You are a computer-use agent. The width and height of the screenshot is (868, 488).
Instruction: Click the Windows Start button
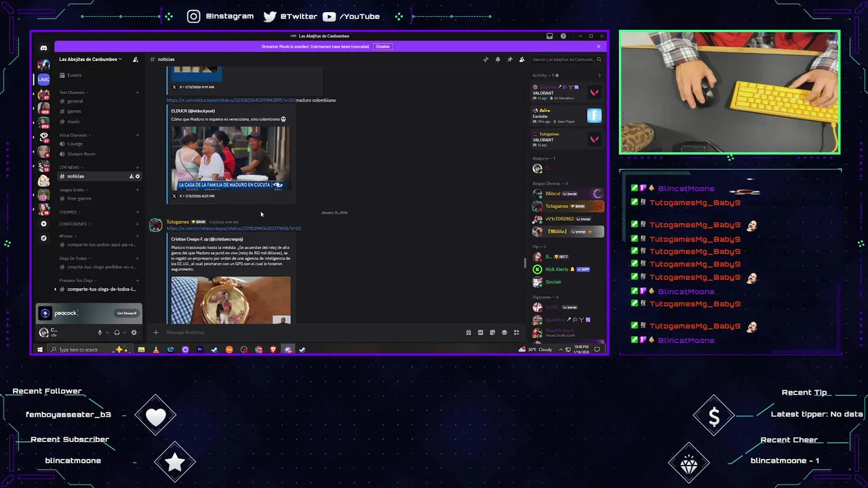coord(40,350)
